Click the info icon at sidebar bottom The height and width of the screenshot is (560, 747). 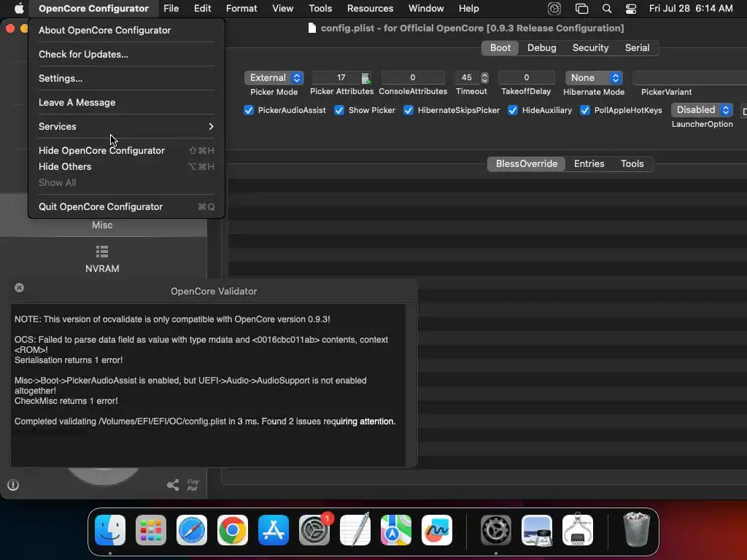tap(13, 485)
